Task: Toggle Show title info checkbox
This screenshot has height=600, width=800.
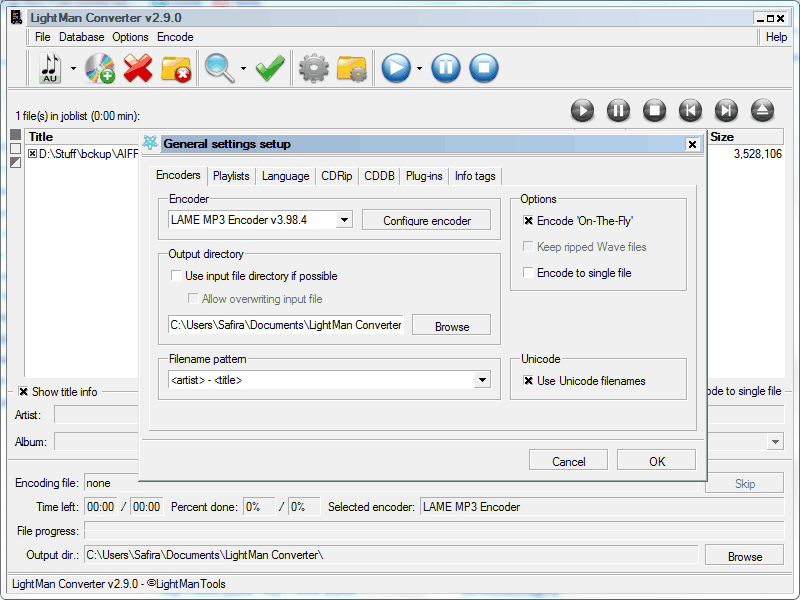Action: [x=23, y=392]
